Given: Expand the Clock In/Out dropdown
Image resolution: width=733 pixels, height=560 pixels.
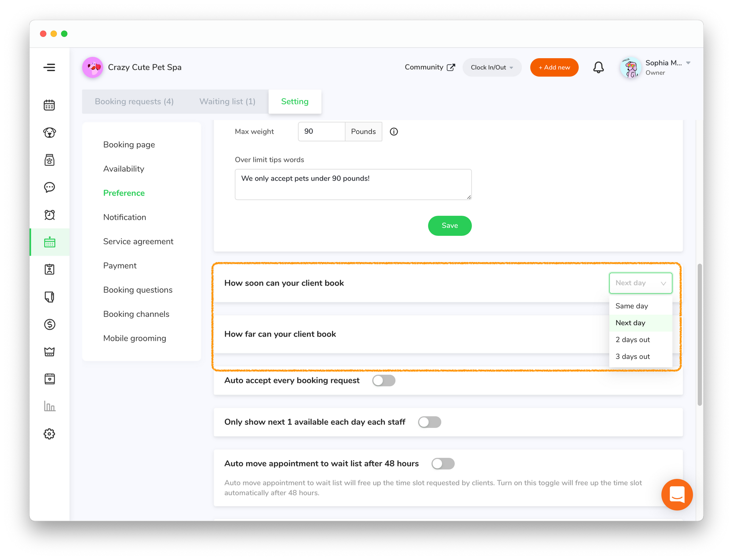Looking at the screenshot, I should [x=492, y=67].
